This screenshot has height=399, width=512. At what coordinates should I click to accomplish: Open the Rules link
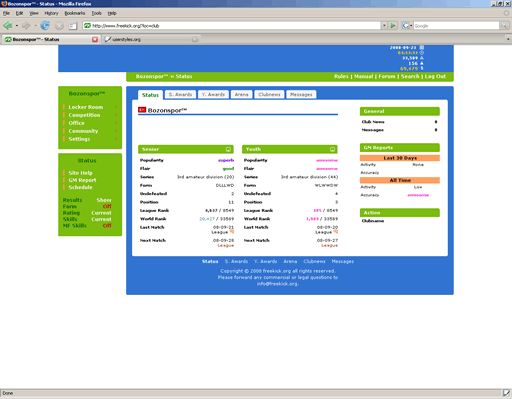341,76
